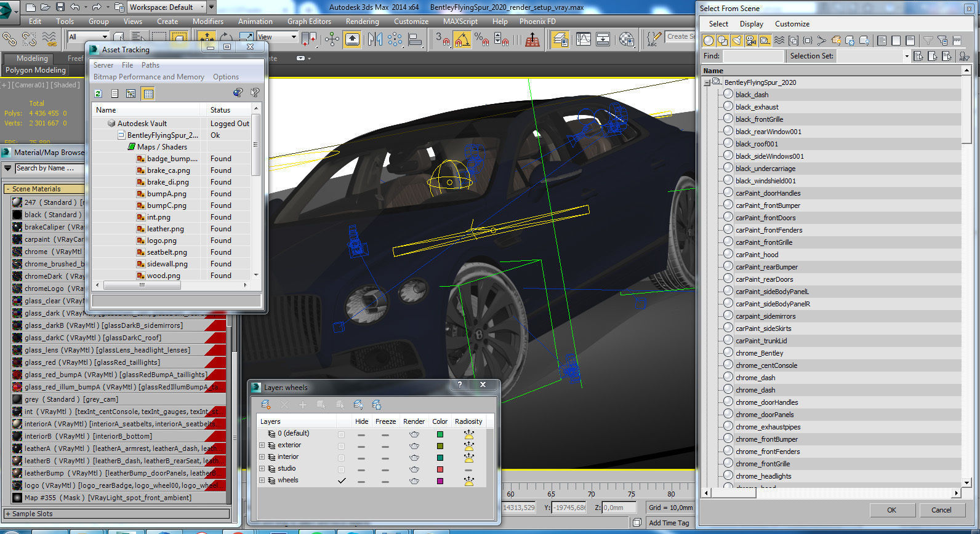
Task: Open the Paths menu in Asset Tracking
Action: tap(150, 65)
